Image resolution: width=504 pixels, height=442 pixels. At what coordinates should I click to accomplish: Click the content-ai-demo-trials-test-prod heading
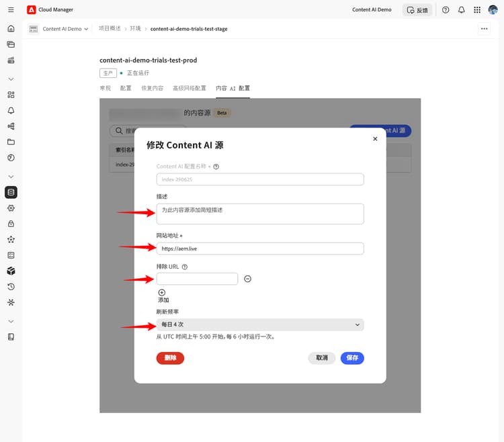coord(149,60)
